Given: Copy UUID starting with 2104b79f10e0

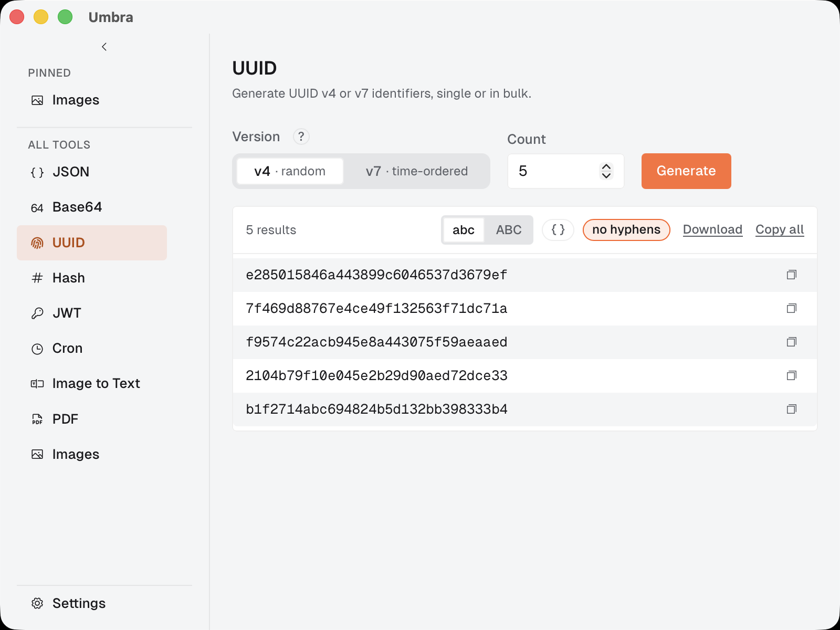Looking at the screenshot, I should pyautogui.click(x=792, y=375).
